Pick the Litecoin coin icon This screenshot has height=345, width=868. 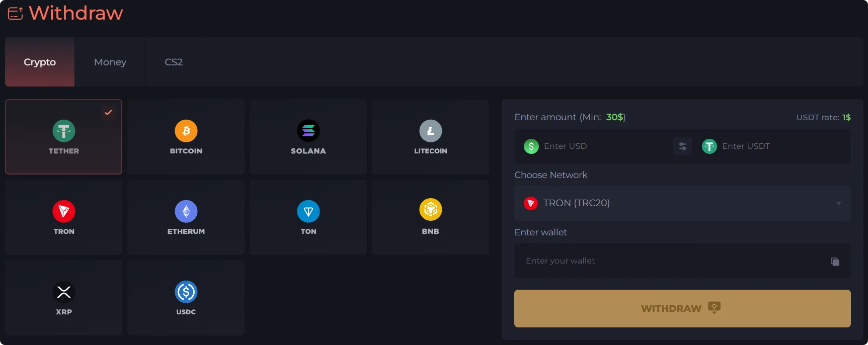click(x=431, y=131)
